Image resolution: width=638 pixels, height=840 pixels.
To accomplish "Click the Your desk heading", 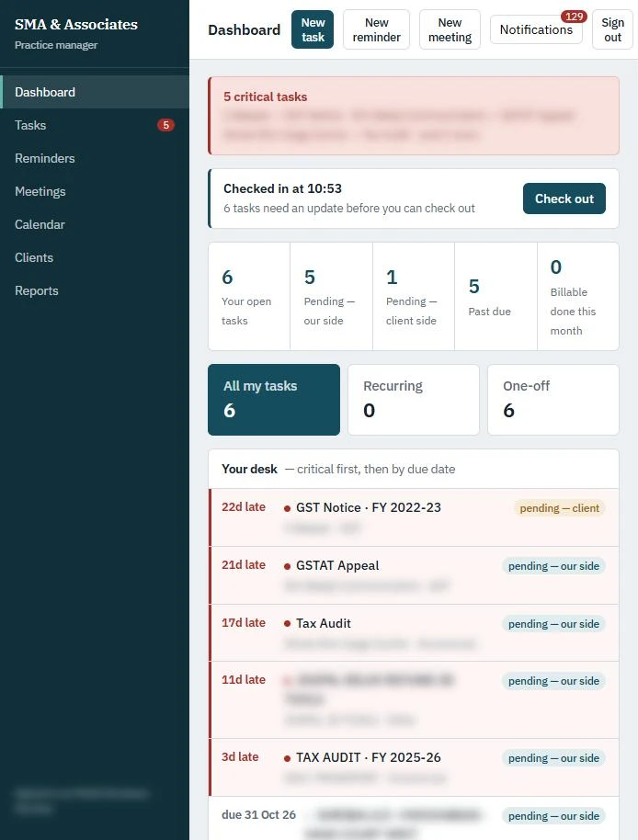I will (x=249, y=469).
